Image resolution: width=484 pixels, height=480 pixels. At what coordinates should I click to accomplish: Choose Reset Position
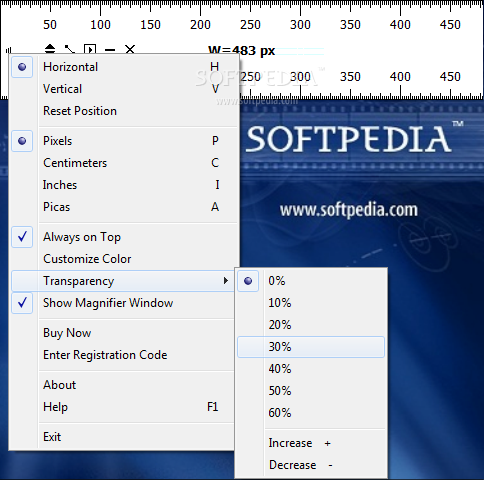tap(124, 111)
